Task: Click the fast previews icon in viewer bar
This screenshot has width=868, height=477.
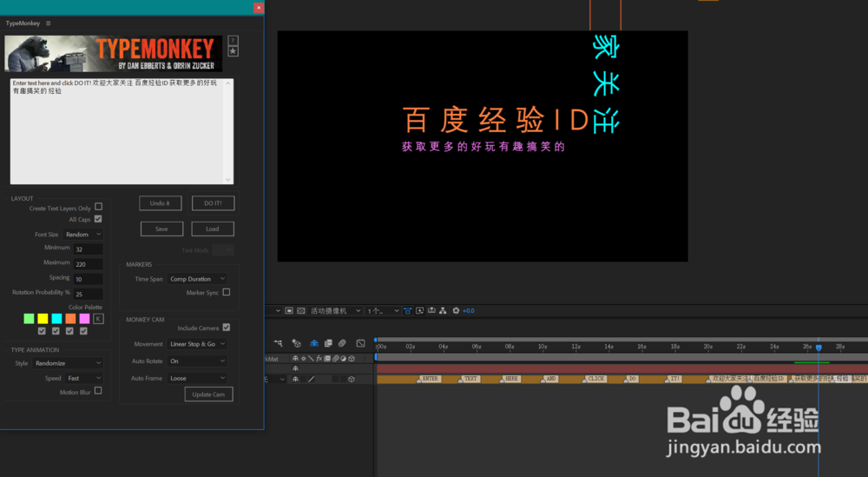Action: point(419,311)
